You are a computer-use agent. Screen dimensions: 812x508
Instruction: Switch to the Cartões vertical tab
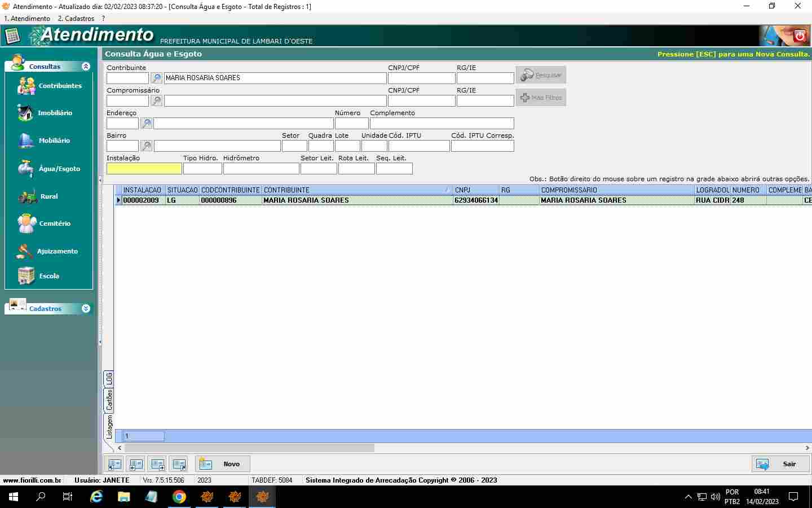109,400
